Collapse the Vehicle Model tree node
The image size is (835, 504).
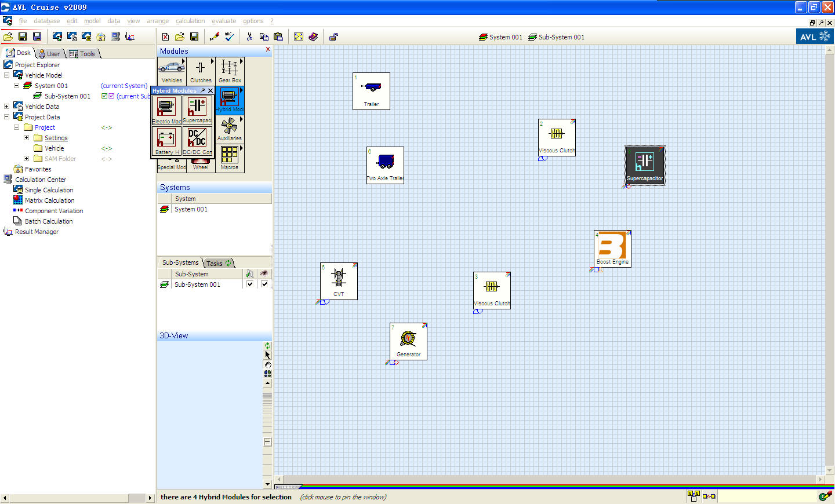point(7,75)
